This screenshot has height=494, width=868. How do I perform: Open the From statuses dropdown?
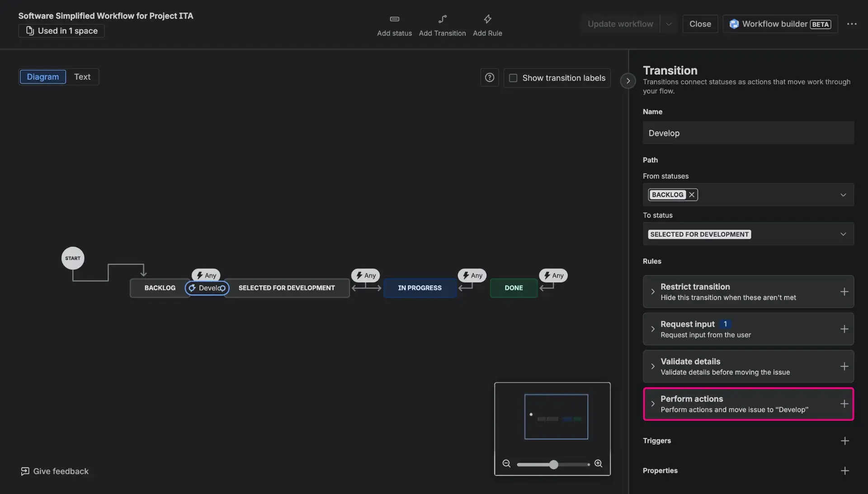843,195
